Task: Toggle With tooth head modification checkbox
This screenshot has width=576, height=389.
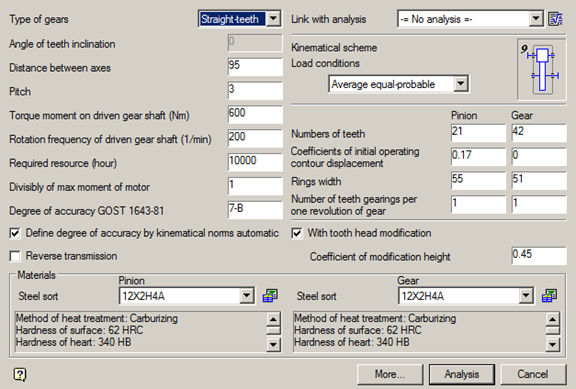Action: (297, 234)
